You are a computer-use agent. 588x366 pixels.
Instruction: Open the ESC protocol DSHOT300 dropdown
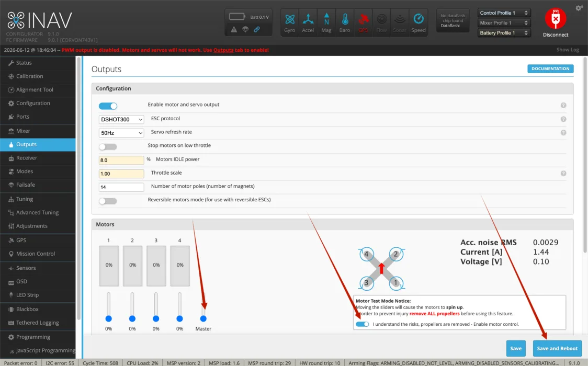tap(121, 119)
